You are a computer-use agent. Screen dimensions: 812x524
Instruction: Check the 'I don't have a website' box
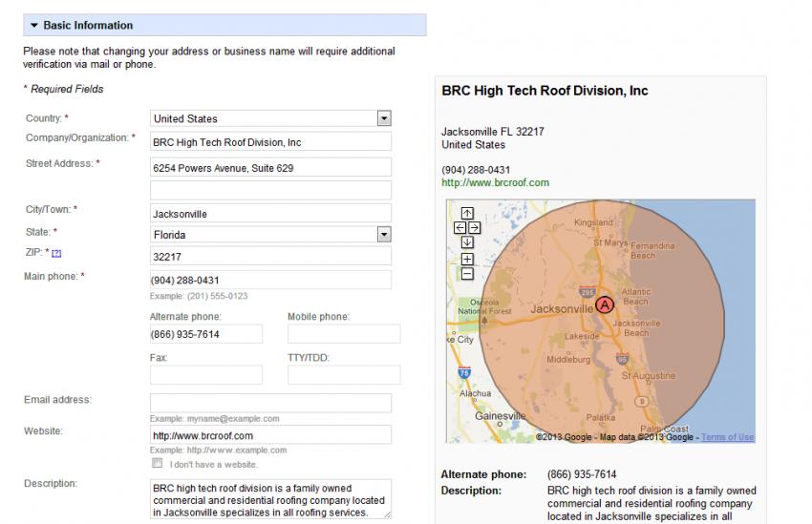click(158, 463)
